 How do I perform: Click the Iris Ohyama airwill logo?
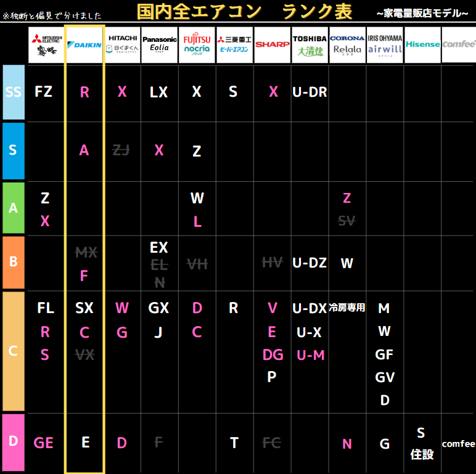[x=385, y=45]
